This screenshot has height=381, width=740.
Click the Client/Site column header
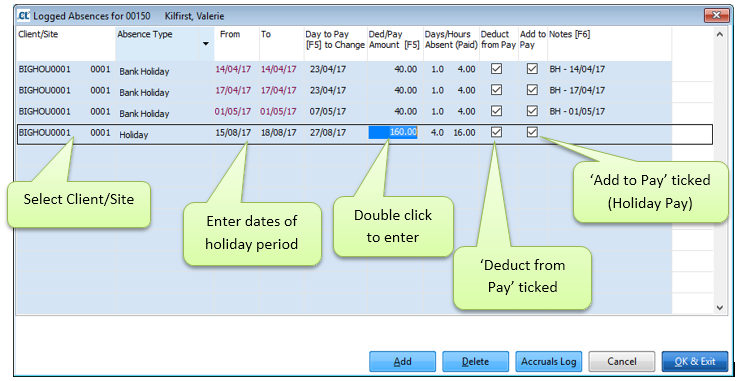pos(66,44)
